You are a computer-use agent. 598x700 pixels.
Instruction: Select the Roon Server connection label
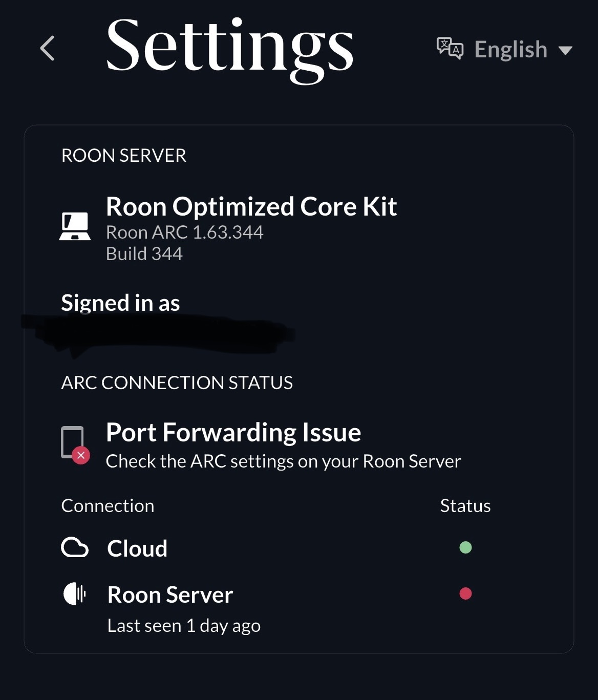pyautogui.click(x=170, y=595)
